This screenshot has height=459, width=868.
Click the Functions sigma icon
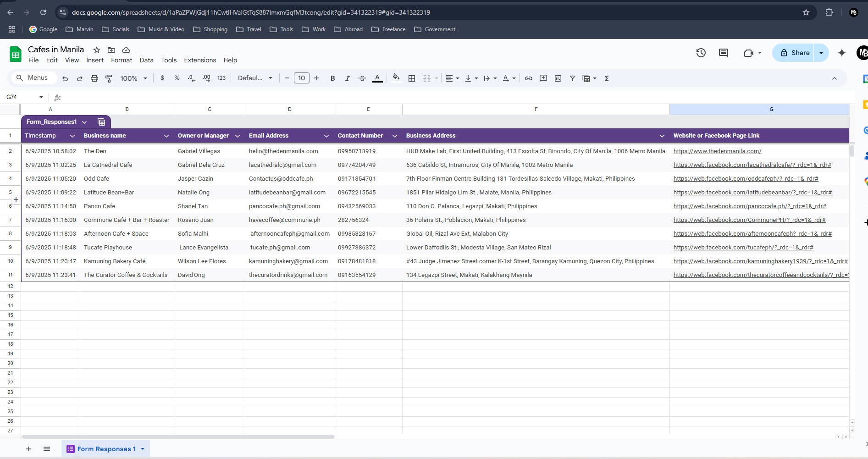pyautogui.click(x=606, y=78)
